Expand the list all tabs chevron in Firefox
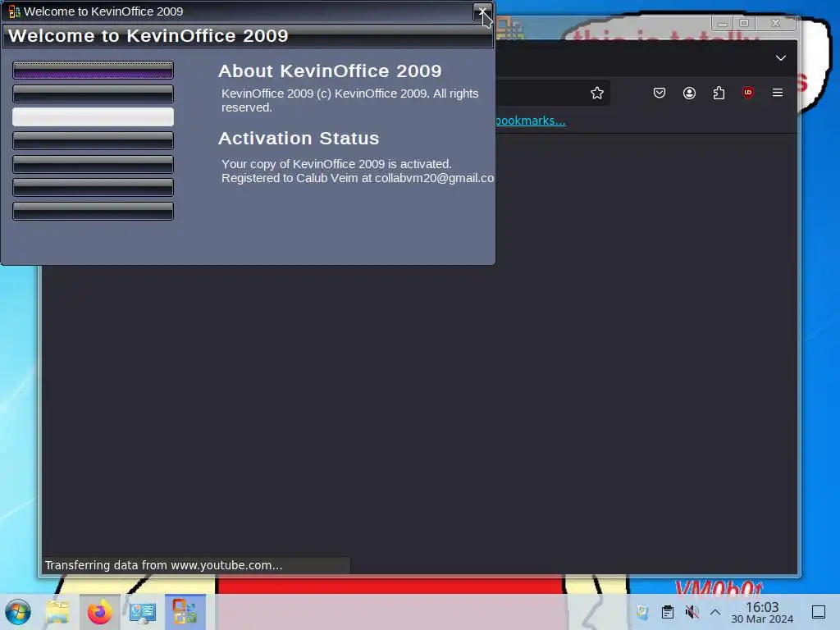Viewport: 840px width, 630px height. click(781, 58)
